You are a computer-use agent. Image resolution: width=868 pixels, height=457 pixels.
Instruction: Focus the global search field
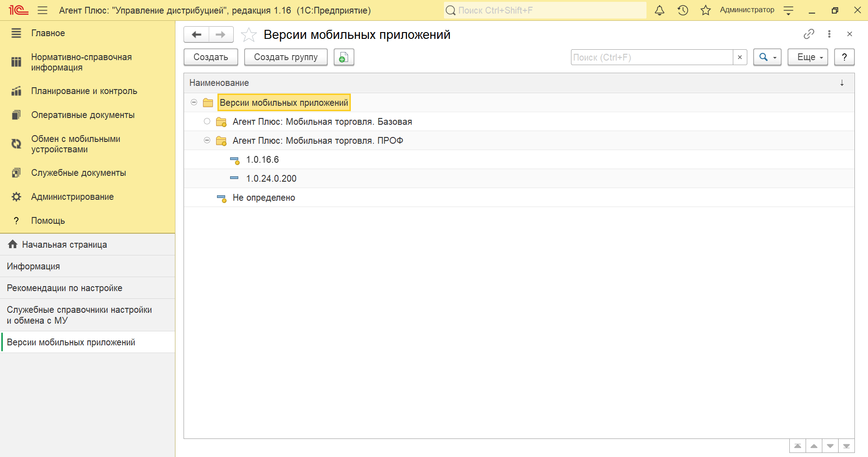coord(545,10)
